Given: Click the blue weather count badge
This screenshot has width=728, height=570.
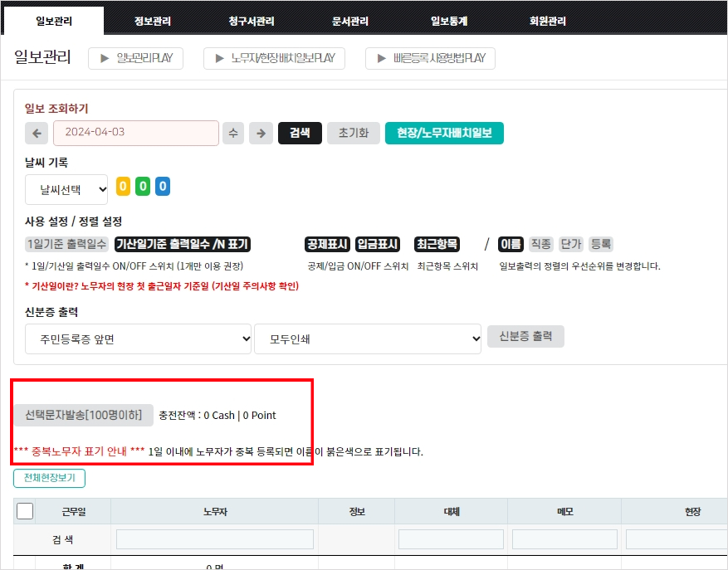Looking at the screenshot, I should coord(163,187).
